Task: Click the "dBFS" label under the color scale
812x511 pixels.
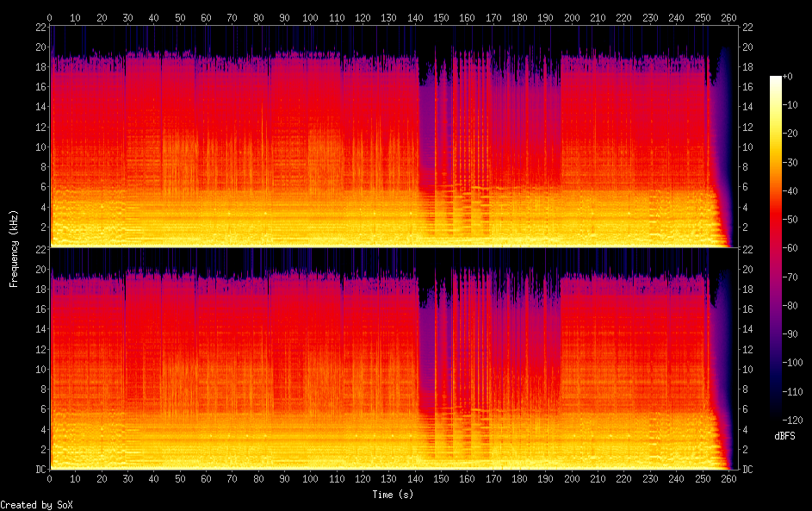Action: click(x=784, y=436)
